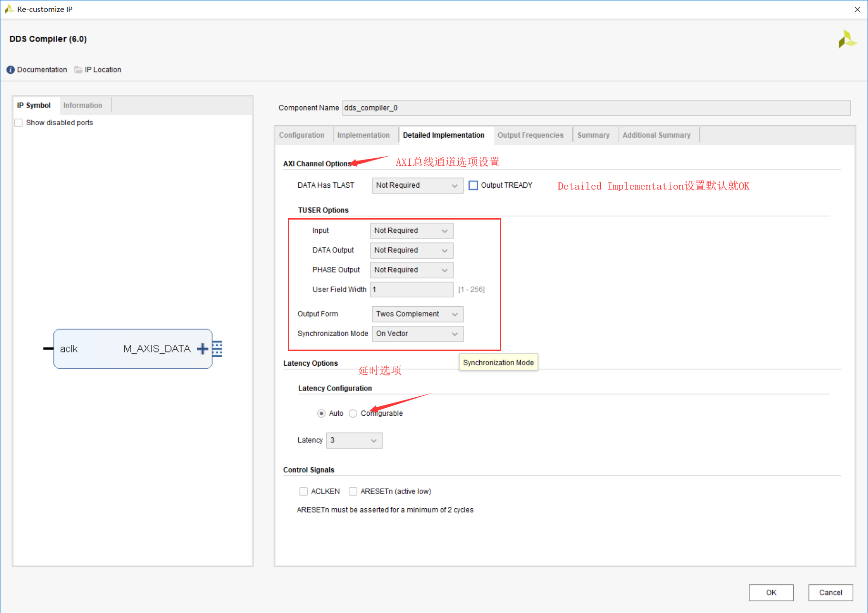Click the User Field Width label
This screenshot has width=868, height=613.
click(339, 290)
